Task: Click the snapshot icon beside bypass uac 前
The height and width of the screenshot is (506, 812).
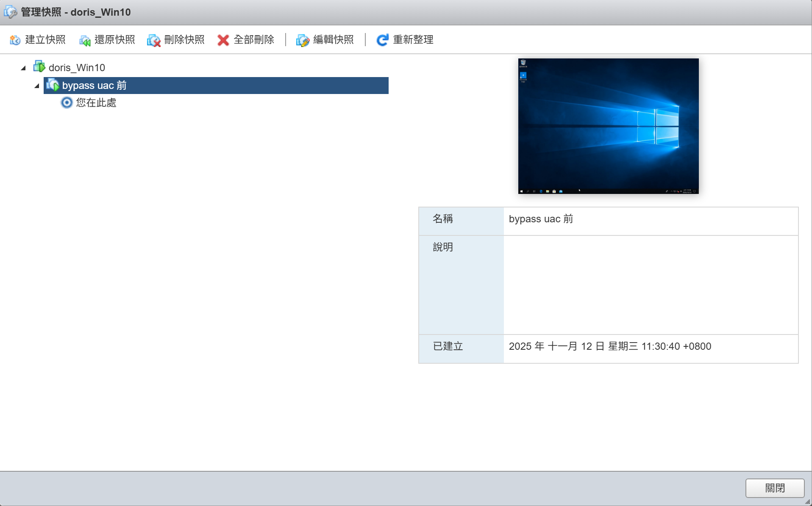Action: [53, 85]
